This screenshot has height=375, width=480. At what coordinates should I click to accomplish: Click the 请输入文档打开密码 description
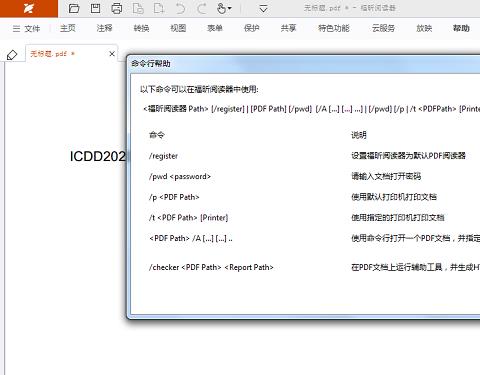(386, 176)
